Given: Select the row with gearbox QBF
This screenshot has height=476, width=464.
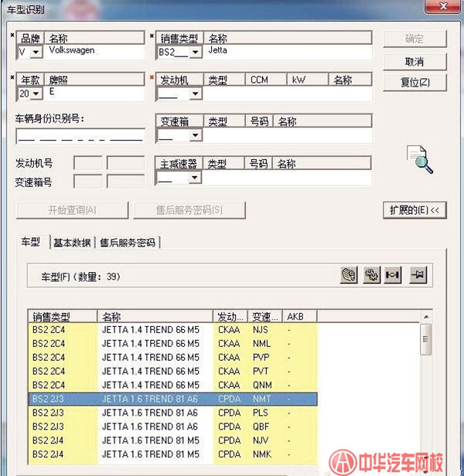Looking at the screenshot, I should click(x=172, y=427).
